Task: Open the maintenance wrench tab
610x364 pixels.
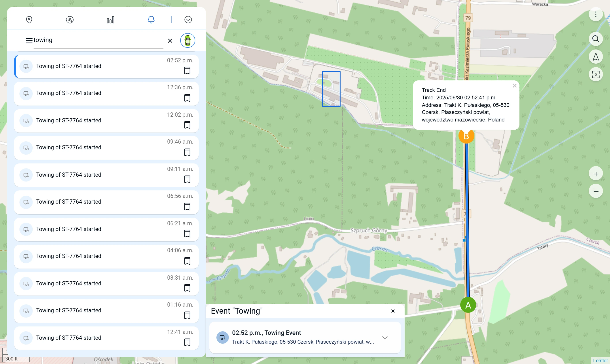Action: click(x=70, y=20)
